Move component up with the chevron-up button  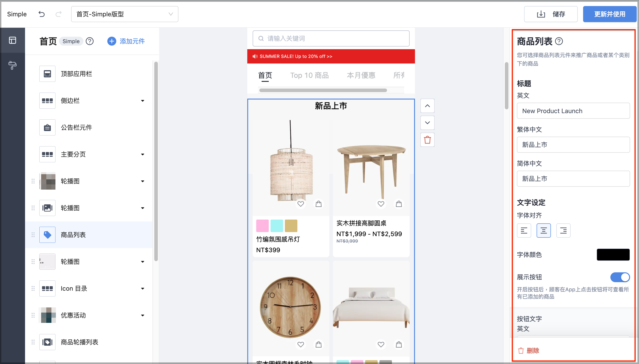[427, 106]
